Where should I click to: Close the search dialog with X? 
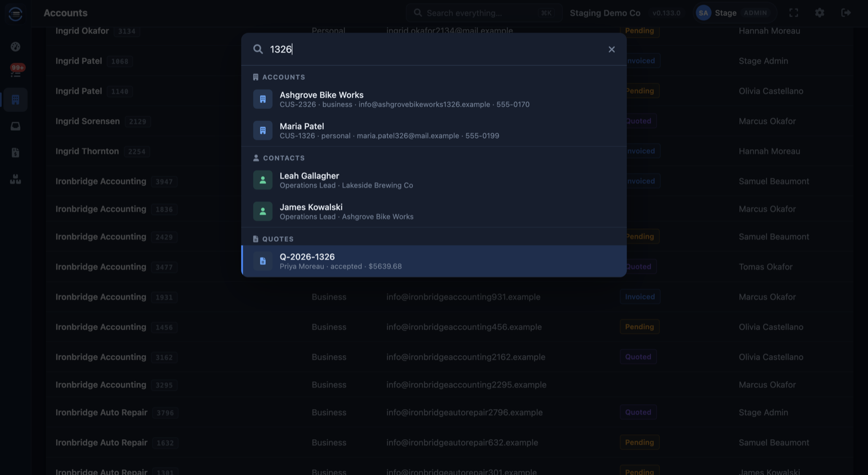611,49
